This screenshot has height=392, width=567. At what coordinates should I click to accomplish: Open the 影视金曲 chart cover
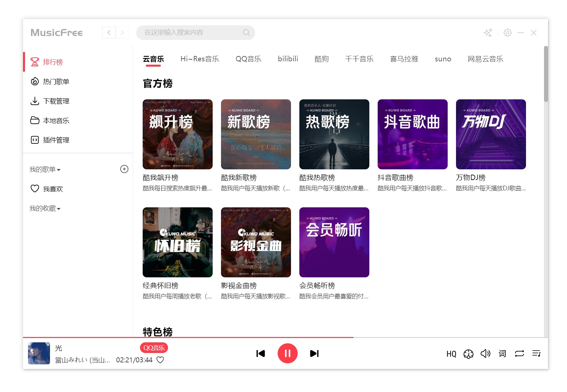click(256, 242)
